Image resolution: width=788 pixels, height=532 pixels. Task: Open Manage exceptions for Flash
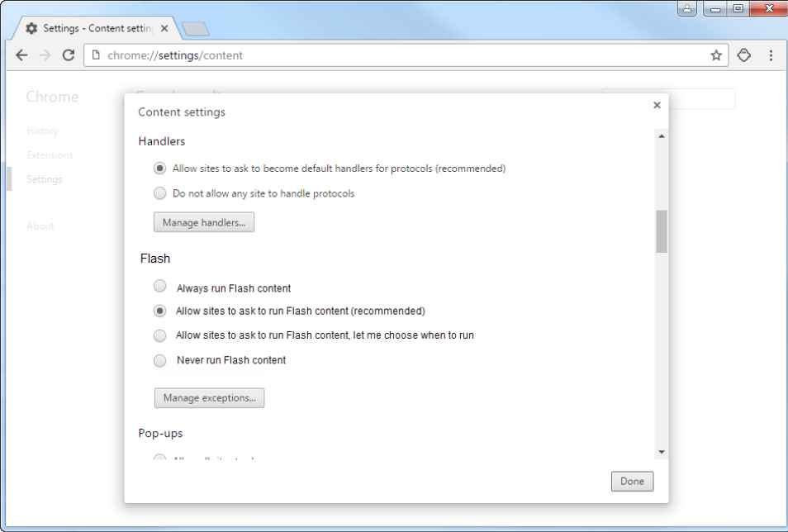point(209,397)
